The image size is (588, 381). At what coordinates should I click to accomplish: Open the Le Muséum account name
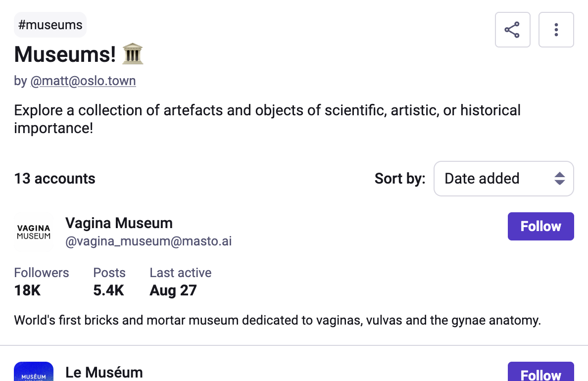pos(104,373)
